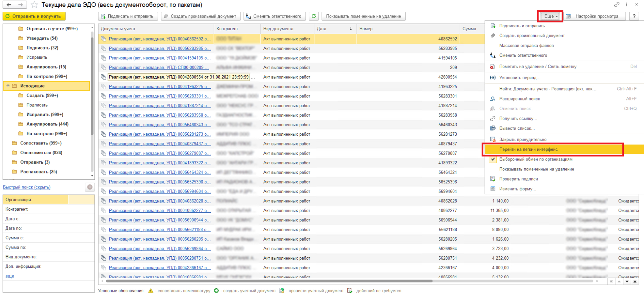Choose Массовая отправка файлов menu item
Image resolution: width=644 pixels, height=296 pixels.
(x=526, y=45)
